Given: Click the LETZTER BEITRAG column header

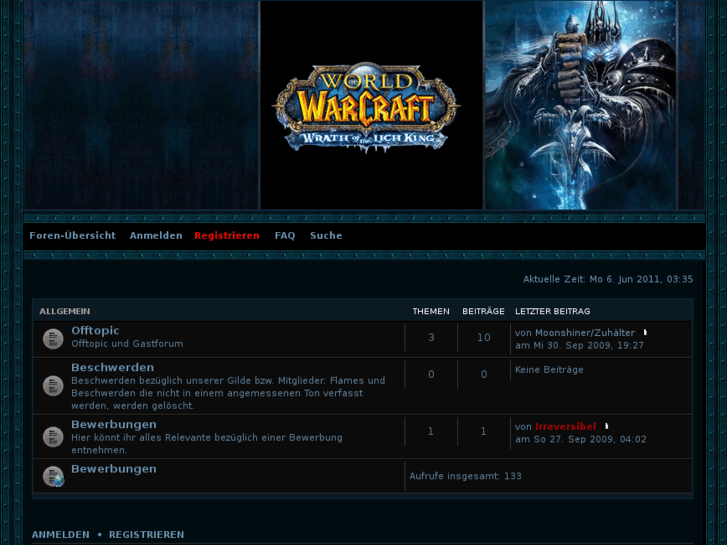Looking at the screenshot, I should [553, 311].
